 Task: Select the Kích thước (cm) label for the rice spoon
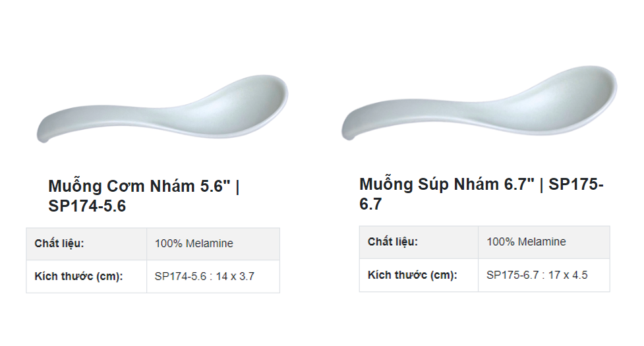(x=79, y=276)
